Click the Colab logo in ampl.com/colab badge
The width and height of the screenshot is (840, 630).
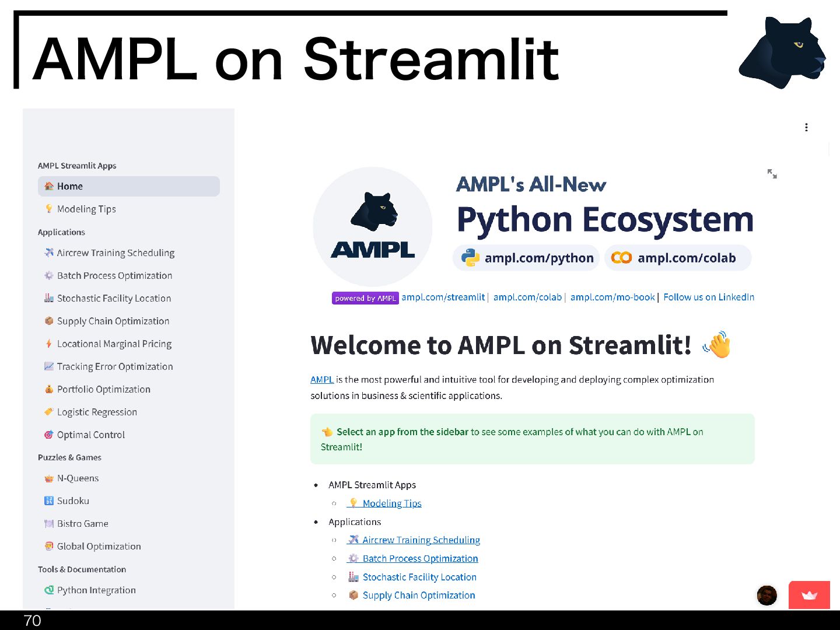[x=621, y=258]
